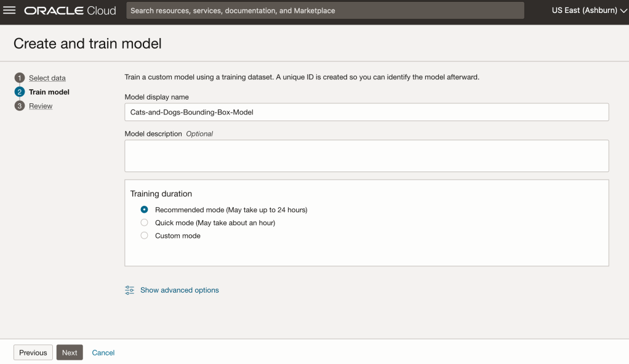Click the Oracle Cloud logo

[70, 10]
